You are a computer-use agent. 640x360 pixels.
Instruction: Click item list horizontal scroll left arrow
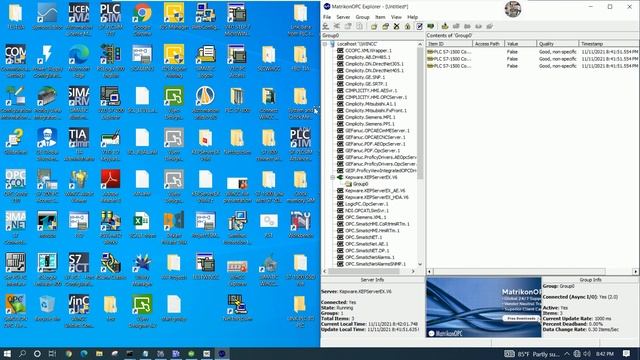(429, 271)
